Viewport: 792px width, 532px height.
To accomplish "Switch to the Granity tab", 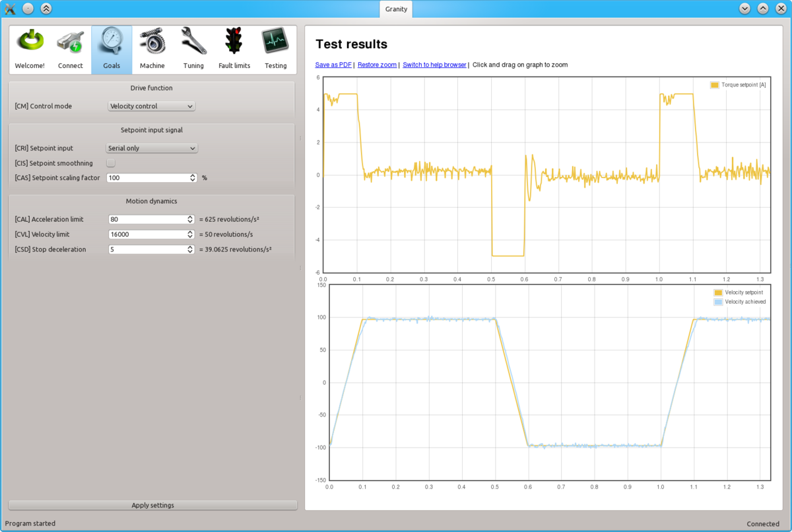I will (x=395, y=9).
